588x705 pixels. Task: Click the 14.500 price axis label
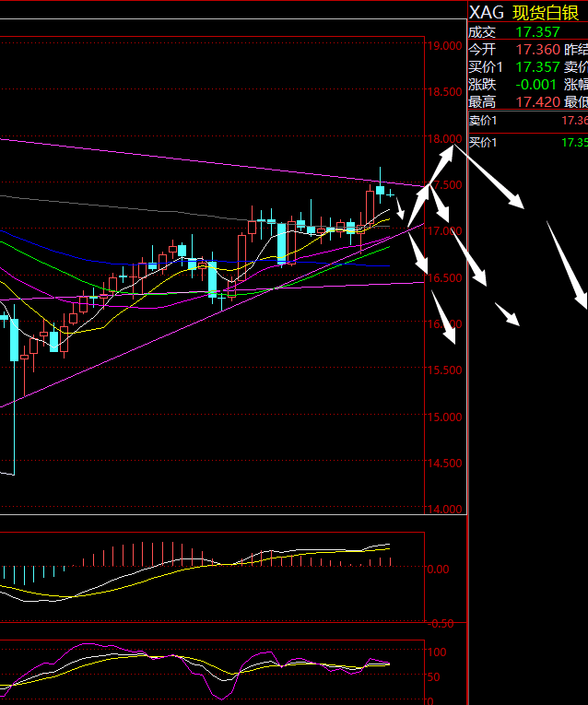pyautogui.click(x=444, y=464)
